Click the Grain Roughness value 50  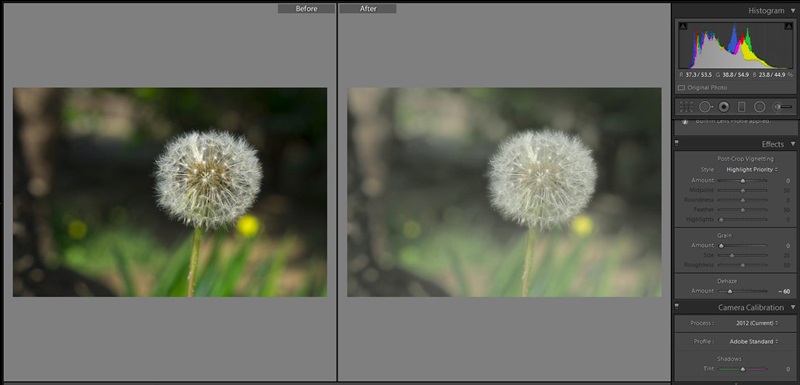pyautogui.click(x=787, y=265)
